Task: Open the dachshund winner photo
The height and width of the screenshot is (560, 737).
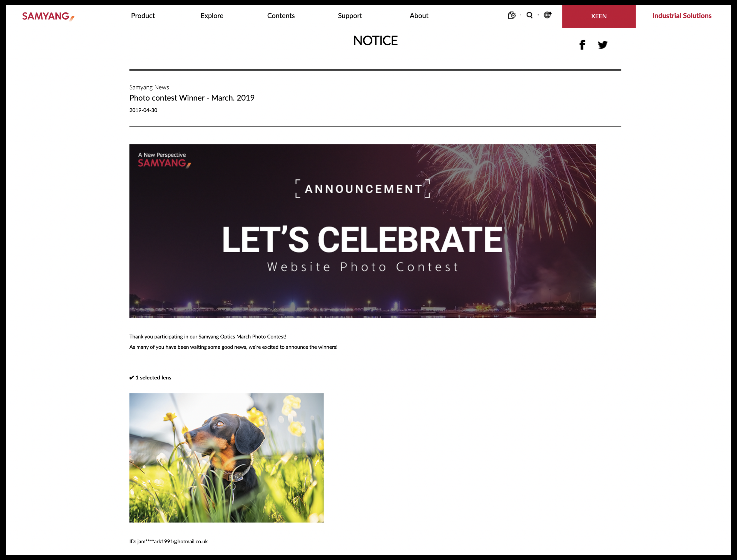Action: pyautogui.click(x=226, y=458)
